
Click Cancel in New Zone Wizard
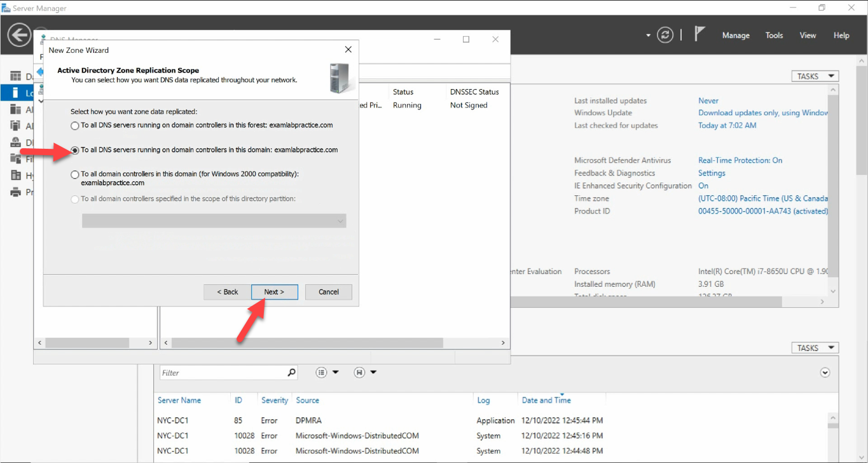click(329, 292)
